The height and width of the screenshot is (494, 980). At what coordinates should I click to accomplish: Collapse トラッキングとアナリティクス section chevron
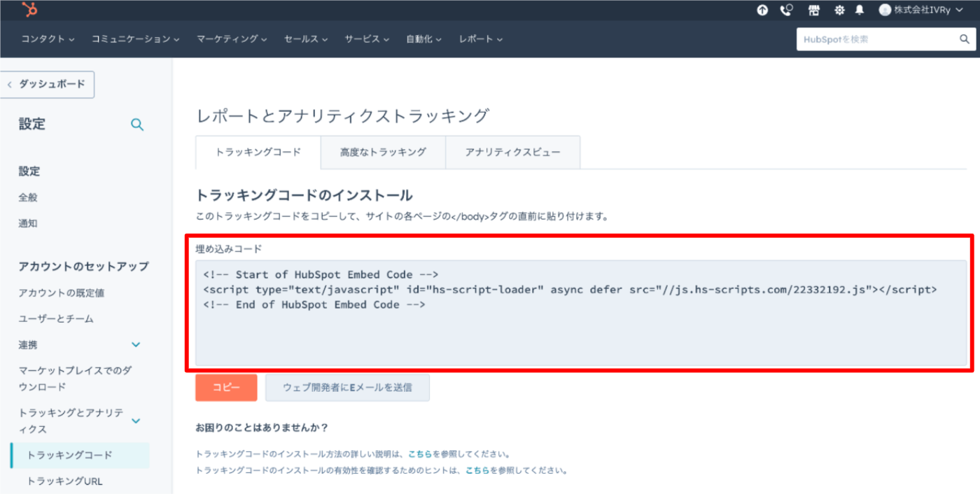pos(136,421)
